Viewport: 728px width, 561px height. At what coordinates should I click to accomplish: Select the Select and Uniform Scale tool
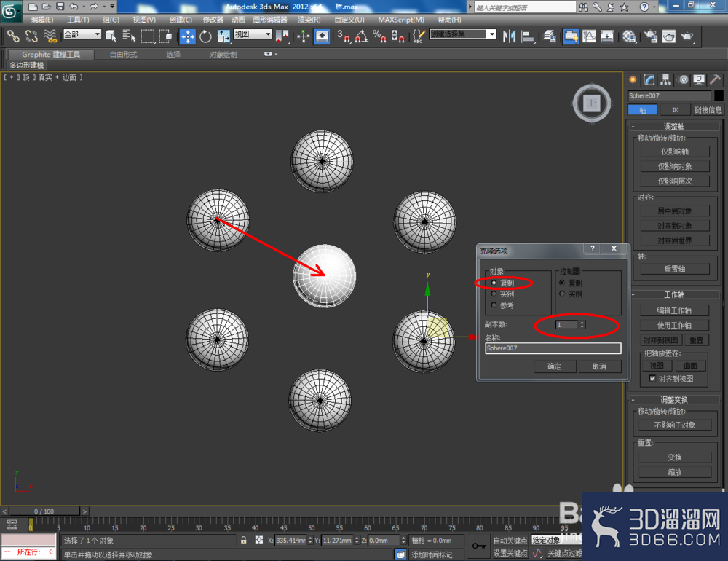point(223,36)
